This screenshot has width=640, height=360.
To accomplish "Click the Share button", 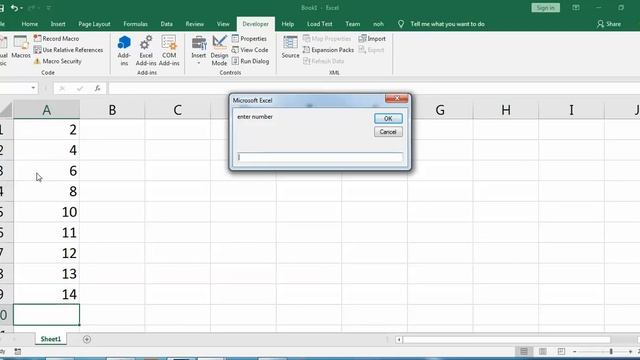I will pyautogui.click(x=609, y=24).
